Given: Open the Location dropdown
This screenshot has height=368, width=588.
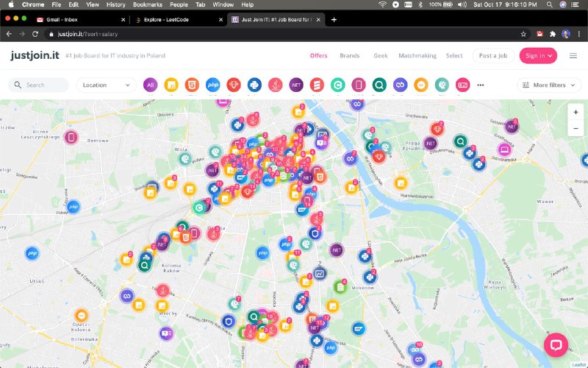Looking at the screenshot, I should (x=107, y=85).
